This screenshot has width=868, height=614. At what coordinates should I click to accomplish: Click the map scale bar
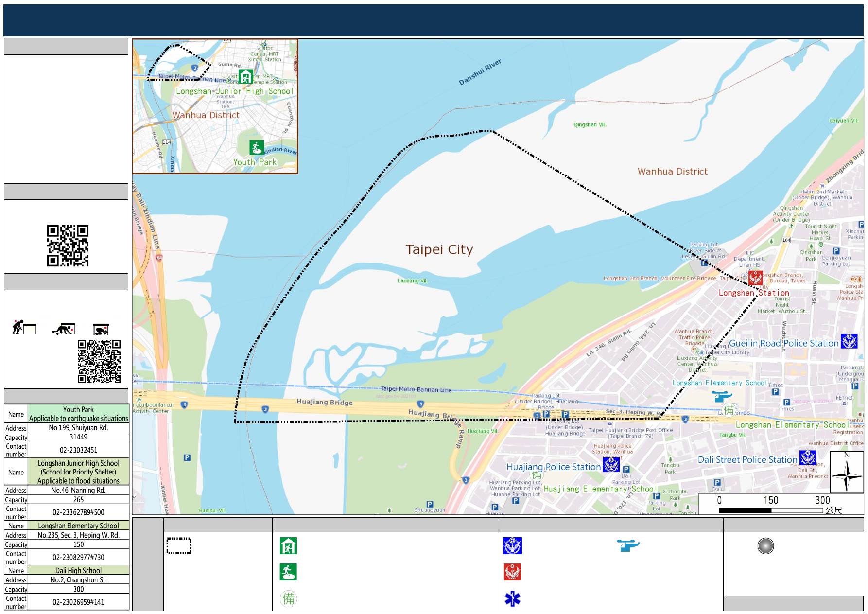(x=771, y=510)
